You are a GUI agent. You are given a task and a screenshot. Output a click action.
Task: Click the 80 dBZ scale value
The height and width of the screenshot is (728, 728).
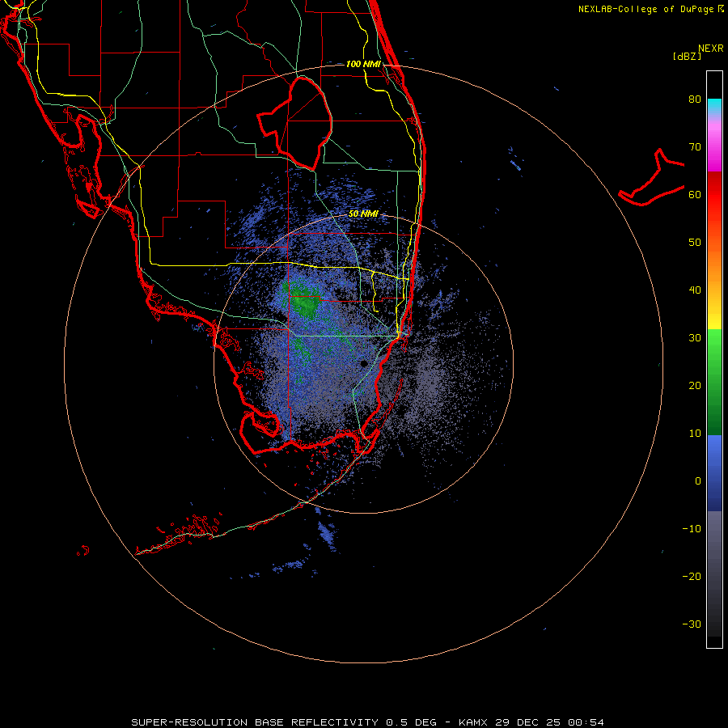(x=695, y=99)
